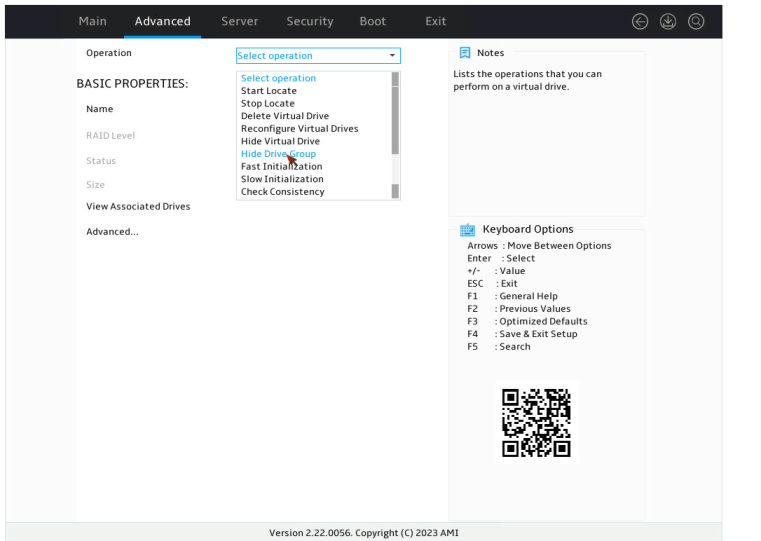Click the operation list scrollbar thumb
Image resolution: width=761 pixels, height=541 pixels.
click(x=395, y=120)
